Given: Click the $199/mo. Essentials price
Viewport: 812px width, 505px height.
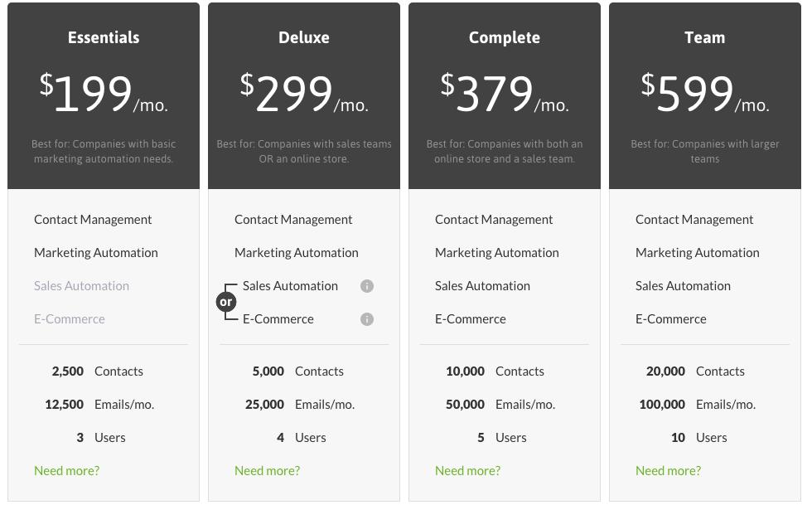Looking at the screenshot, I should click(104, 94).
